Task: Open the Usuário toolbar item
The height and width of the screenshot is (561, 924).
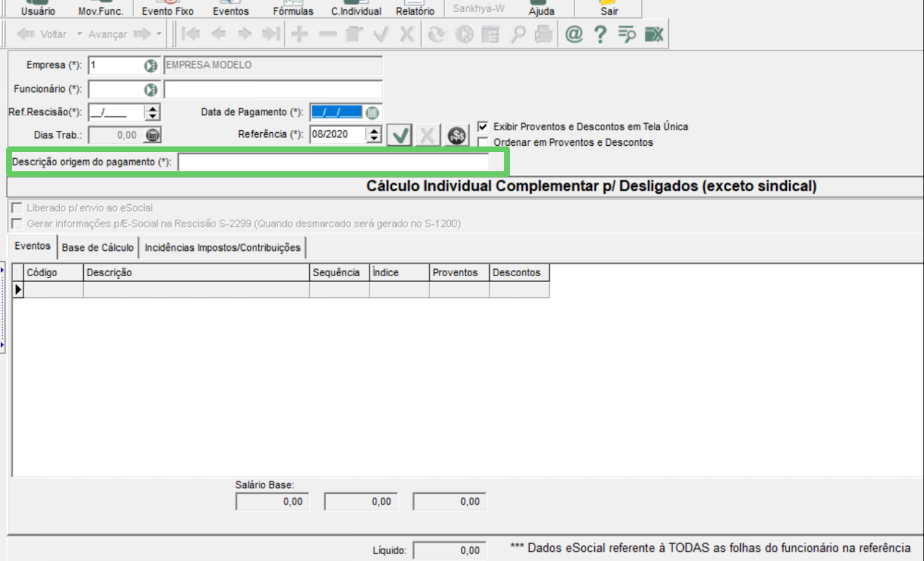Action: (38, 9)
